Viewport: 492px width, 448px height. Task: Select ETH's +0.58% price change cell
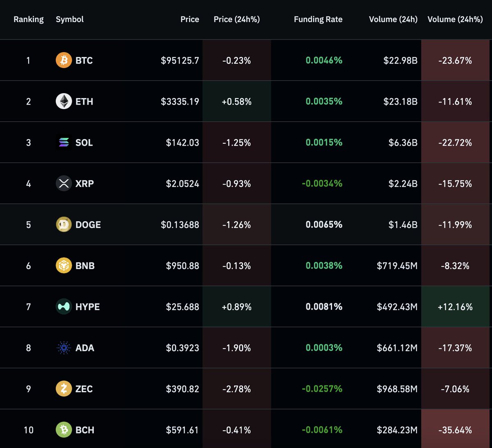(237, 101)
